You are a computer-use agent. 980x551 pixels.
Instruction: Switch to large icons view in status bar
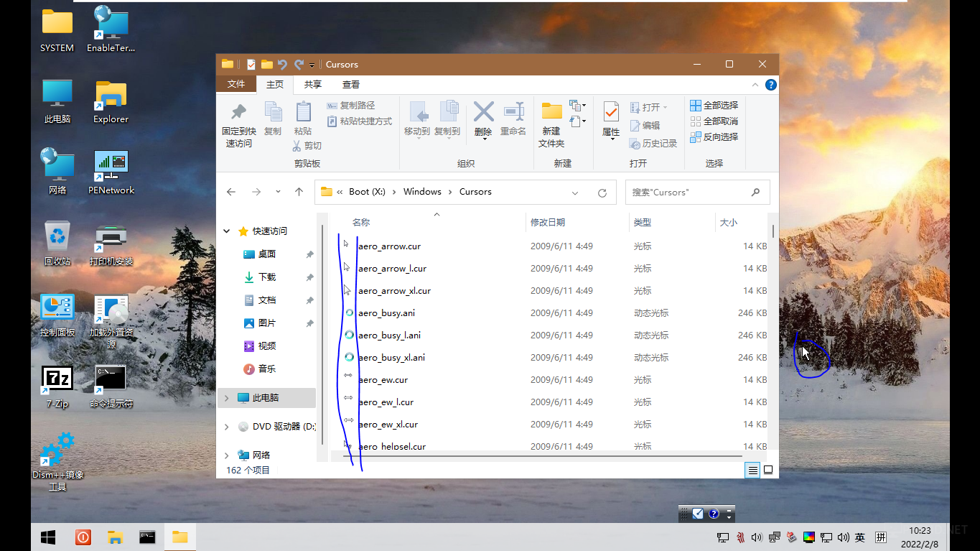[768, 471]
